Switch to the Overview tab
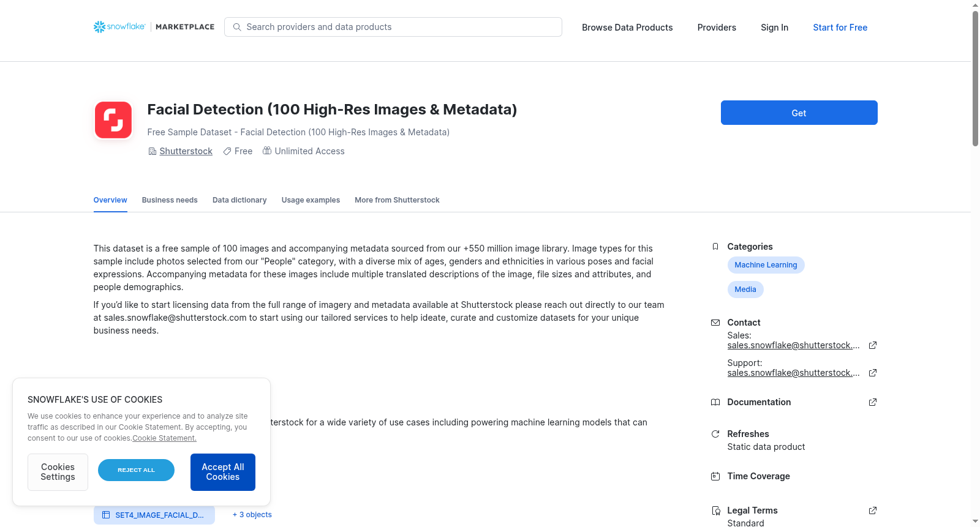The width and height of the screenshot is (980, 527). (110, 200)
